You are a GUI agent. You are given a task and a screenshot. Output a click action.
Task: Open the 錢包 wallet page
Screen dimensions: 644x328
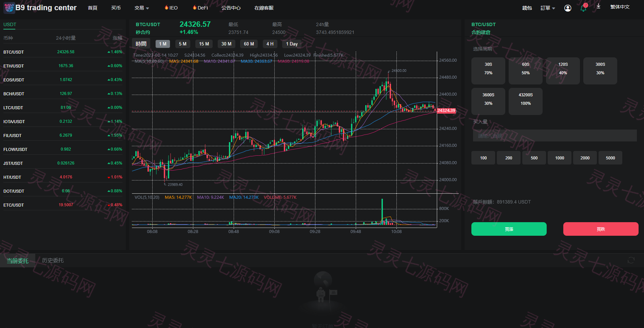527,8
